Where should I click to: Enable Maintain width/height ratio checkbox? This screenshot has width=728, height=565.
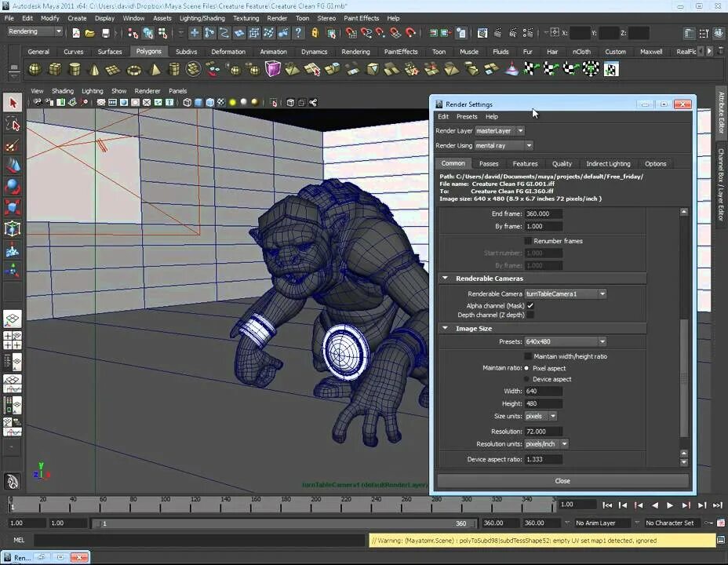(x=528, y=356)
